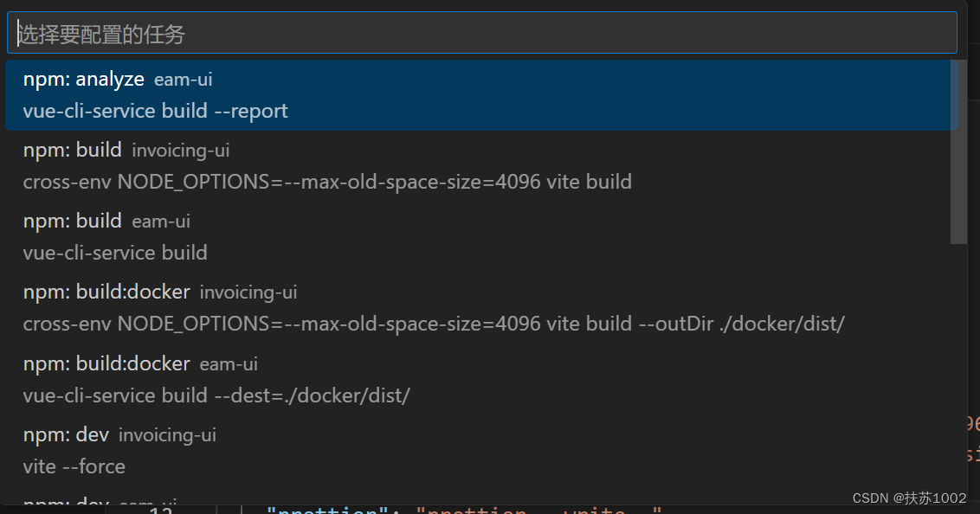Choose npm: build for invoicing-ui
Screen dimensions: 980x514
[73, 151]
